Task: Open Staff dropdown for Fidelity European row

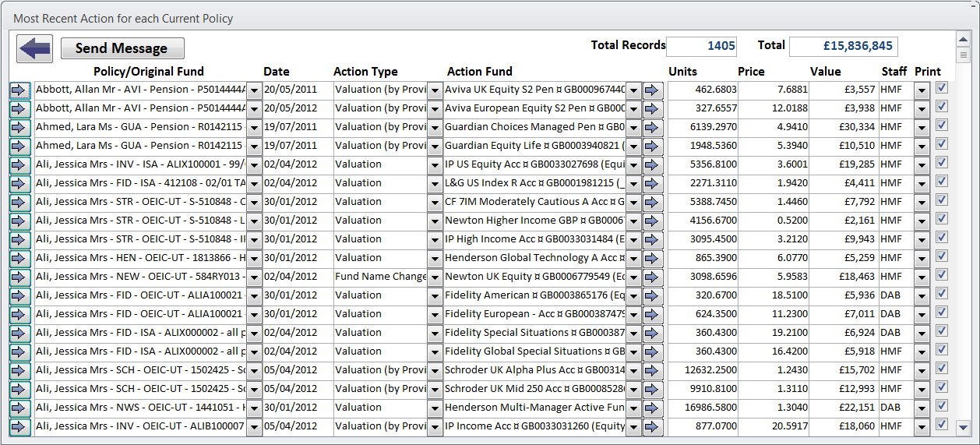Action: 922,314
